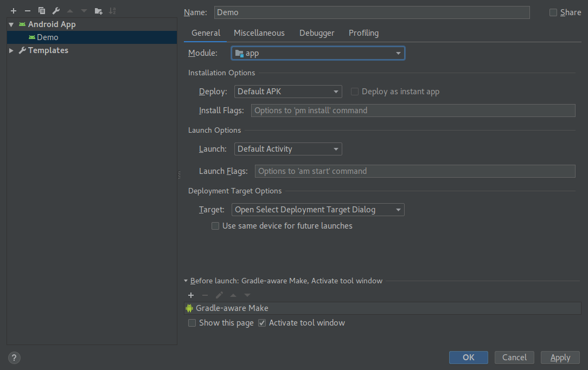
Task: Add a Before launch task with plus icon
Action: pos(190,295)
